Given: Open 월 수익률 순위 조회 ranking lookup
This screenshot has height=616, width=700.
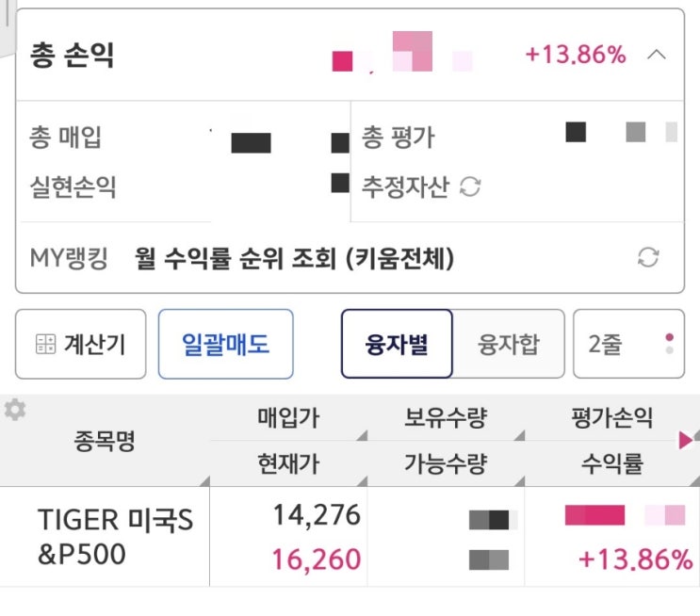Looking at the screenshot, I should click(x=294, y=258).
